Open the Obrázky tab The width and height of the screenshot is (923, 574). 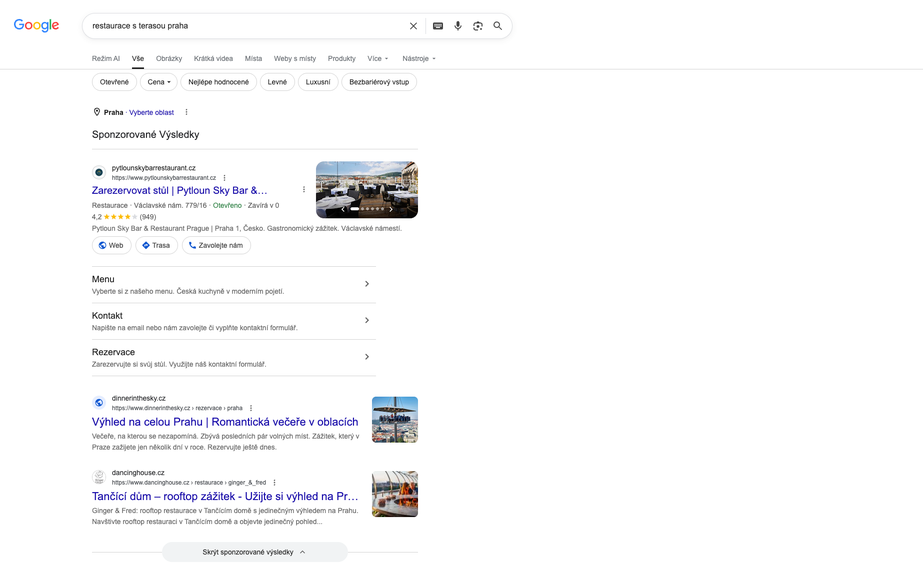tap(169, 58)
